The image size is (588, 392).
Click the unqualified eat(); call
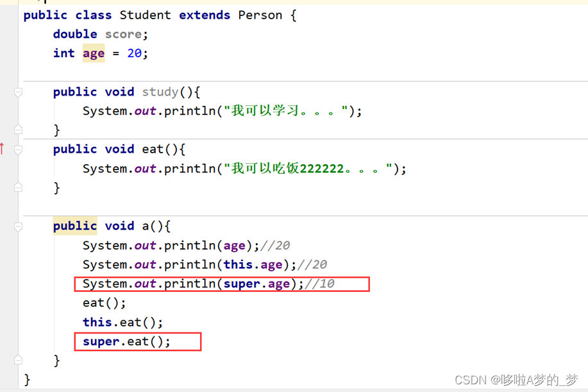pyautogui.click(x=105, y=303)
